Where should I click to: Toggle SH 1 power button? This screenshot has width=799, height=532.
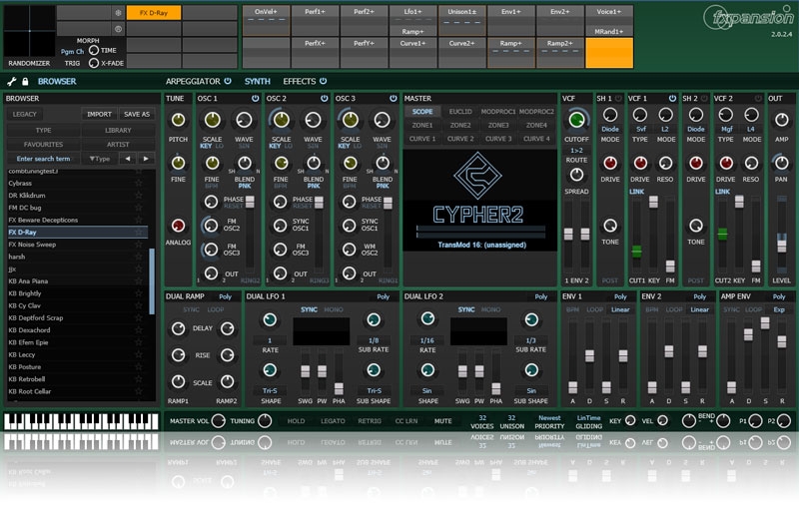coord(618,98)
